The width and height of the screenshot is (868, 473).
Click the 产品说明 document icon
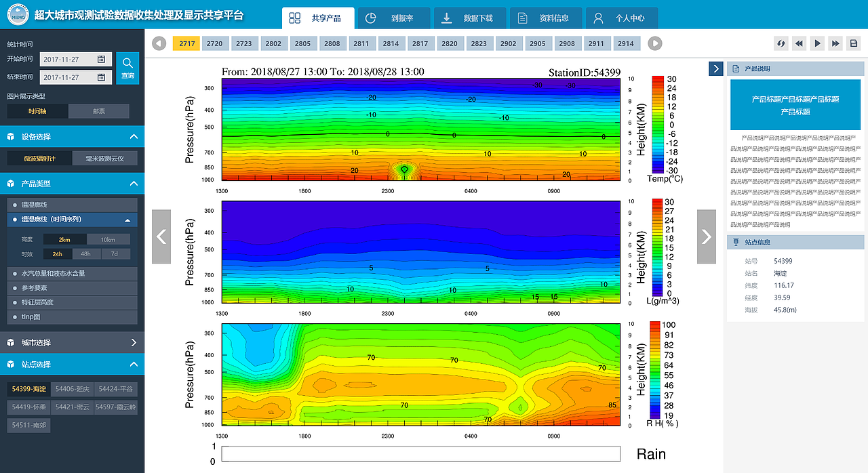point(736,68)
